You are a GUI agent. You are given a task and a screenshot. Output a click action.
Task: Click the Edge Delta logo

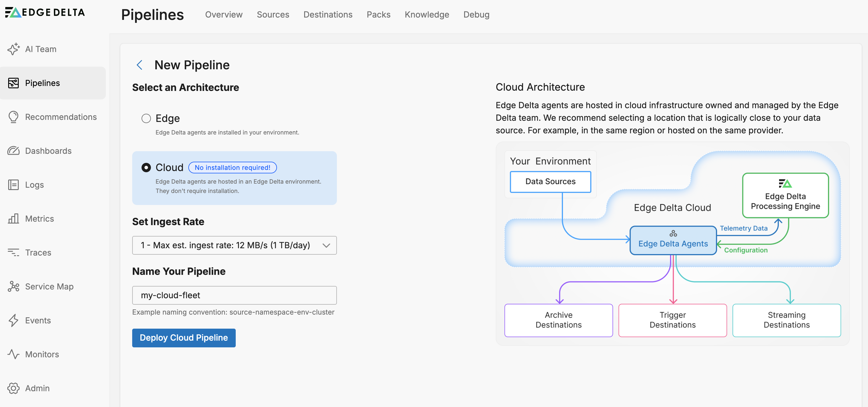pos(45,13)
